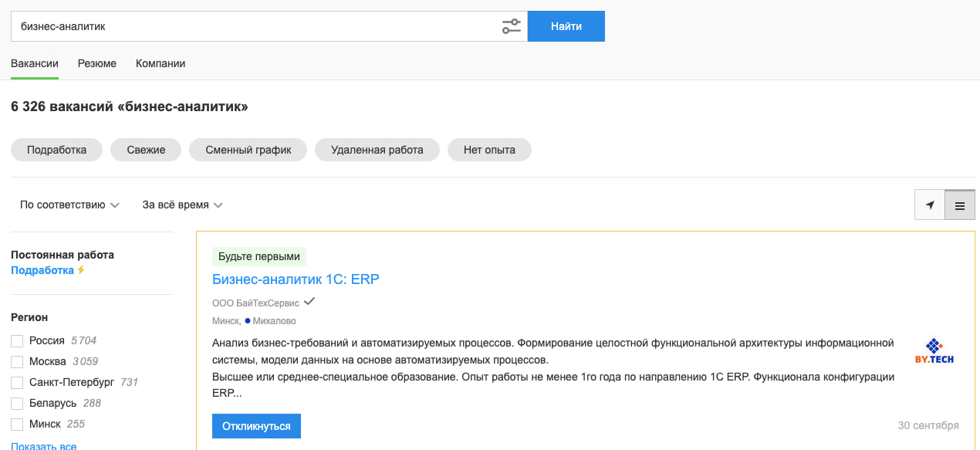Click the Откликнуться button

click(x=256, y=425)
